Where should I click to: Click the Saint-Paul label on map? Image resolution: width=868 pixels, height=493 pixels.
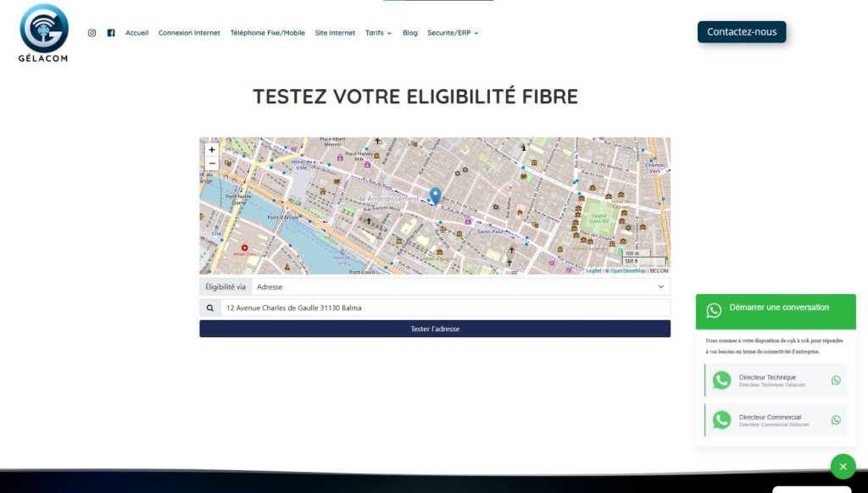[490, 231]
